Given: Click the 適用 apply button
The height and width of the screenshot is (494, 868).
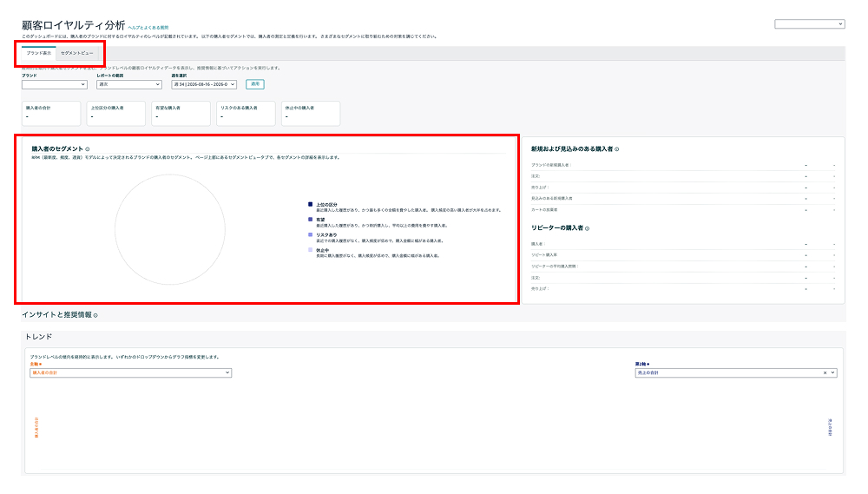Looking at the screenshot, I should coord(254,84).
